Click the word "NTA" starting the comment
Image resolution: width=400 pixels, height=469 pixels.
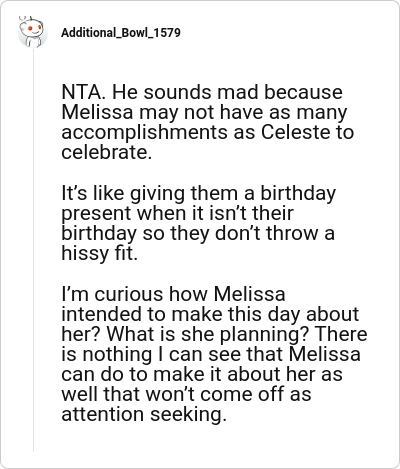pos(82,92)
